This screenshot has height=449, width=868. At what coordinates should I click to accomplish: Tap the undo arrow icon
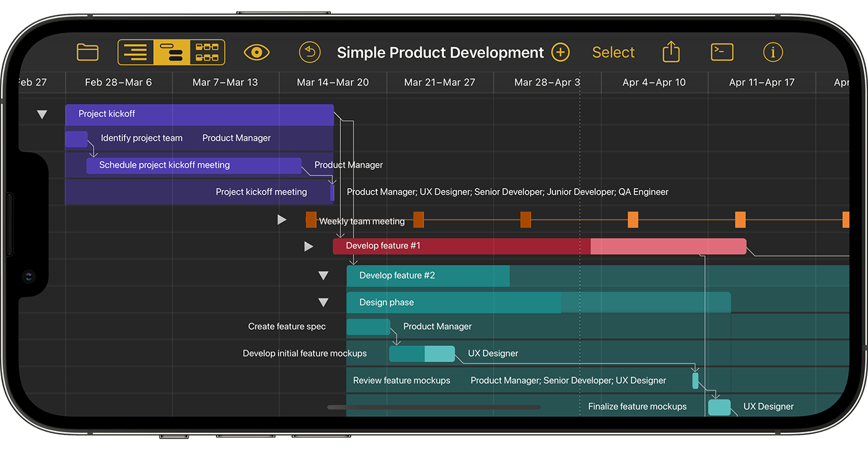point(309,52)
